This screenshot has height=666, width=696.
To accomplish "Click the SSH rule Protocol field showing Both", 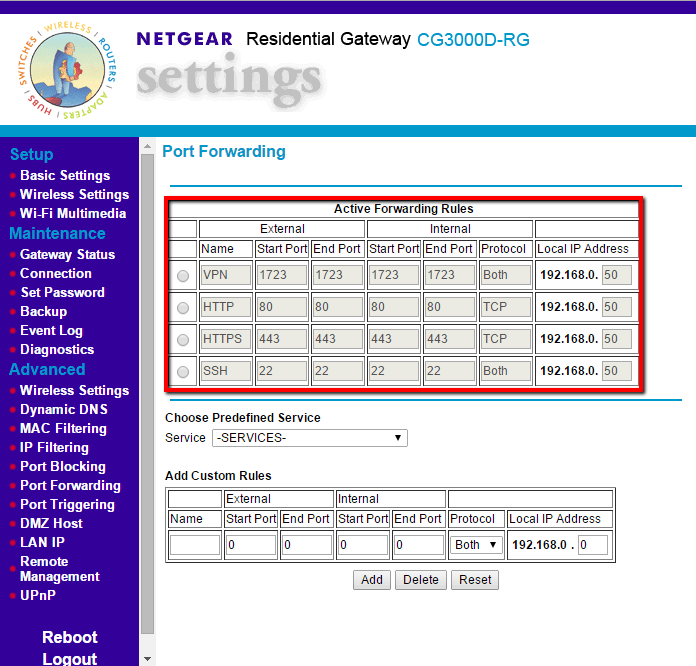I will [506, 371].
